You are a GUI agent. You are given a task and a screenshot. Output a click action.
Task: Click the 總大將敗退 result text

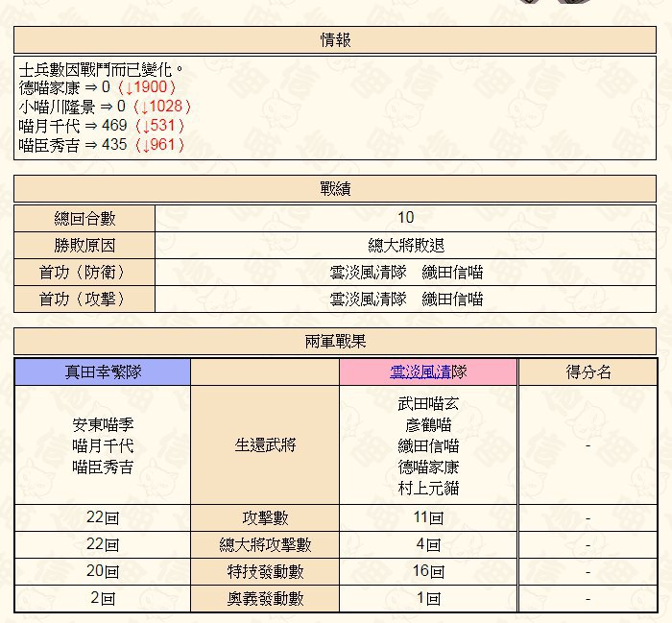(x=406, y=246)
